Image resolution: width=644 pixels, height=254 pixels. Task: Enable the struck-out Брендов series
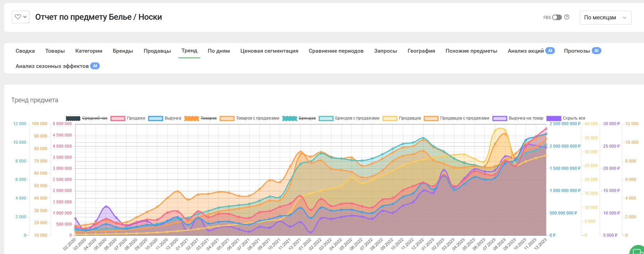299,118
